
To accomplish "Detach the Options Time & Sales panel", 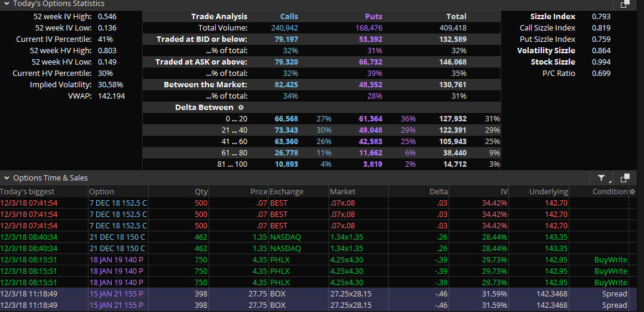I will click(625, 178).
